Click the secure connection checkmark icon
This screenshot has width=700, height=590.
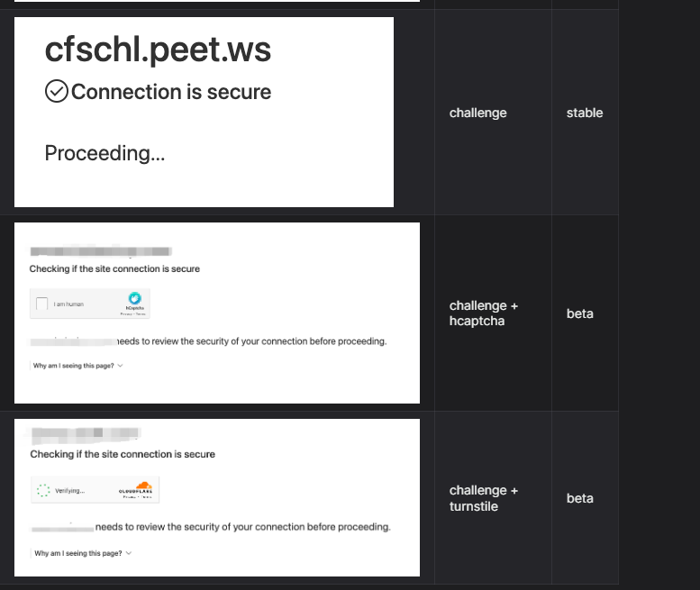[56, 92]
